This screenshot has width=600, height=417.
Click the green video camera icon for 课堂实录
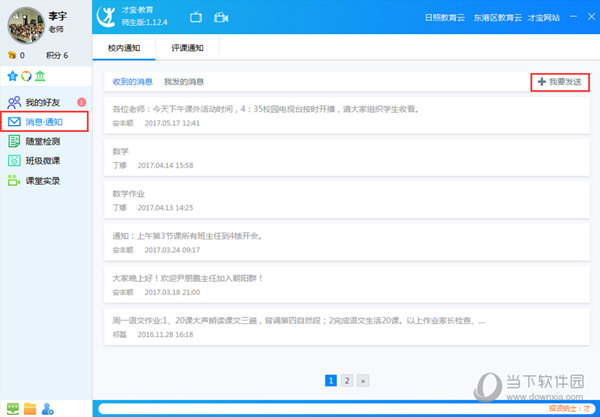14,181
